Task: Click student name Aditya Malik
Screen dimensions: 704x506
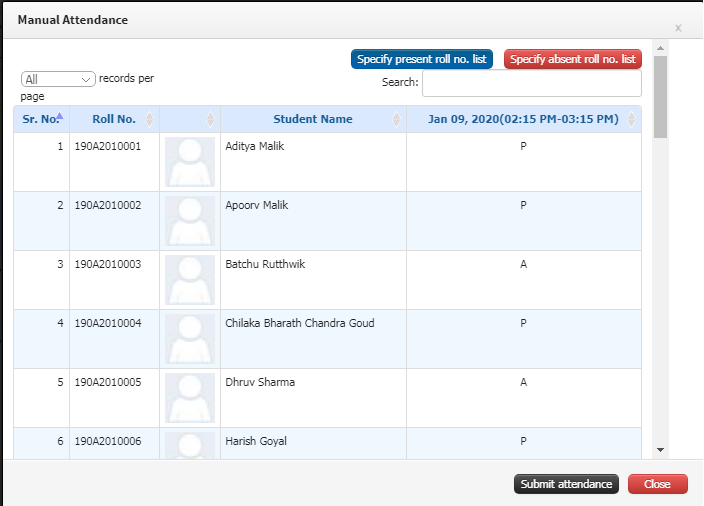Action: [x=255, y=146]
